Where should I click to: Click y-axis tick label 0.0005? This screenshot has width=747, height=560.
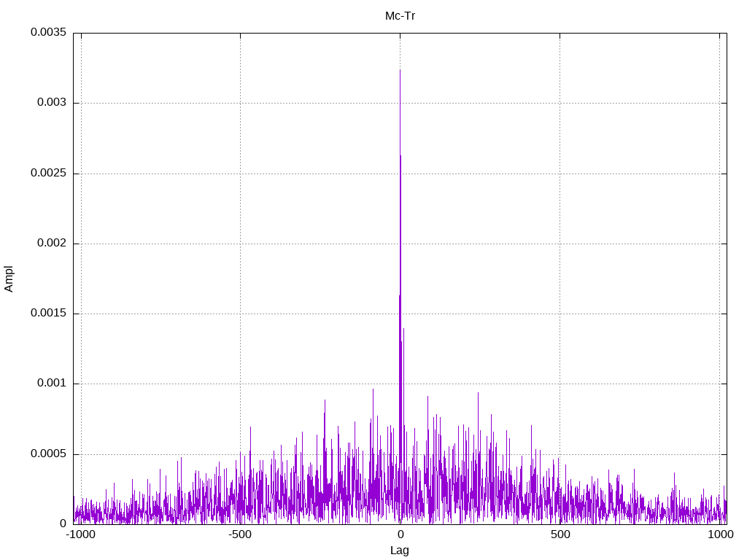(x=49, y=454)
